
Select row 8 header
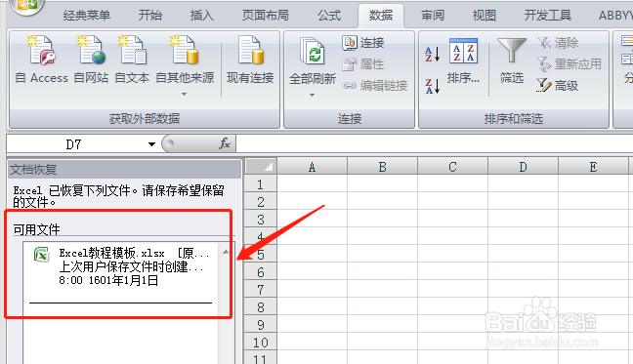point(261,307)
